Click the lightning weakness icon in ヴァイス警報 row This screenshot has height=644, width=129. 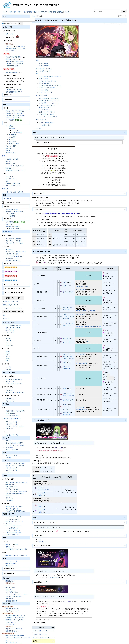(x=61, y=308)
